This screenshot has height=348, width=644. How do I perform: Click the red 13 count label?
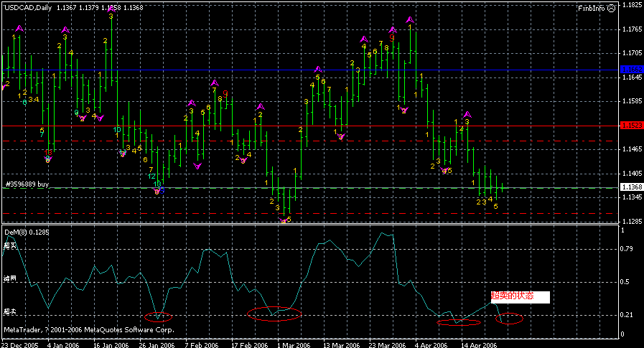[x=48, y=152]
